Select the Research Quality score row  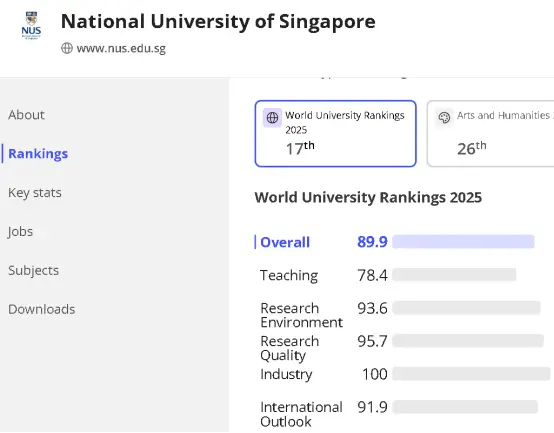(x=402, y=348)
